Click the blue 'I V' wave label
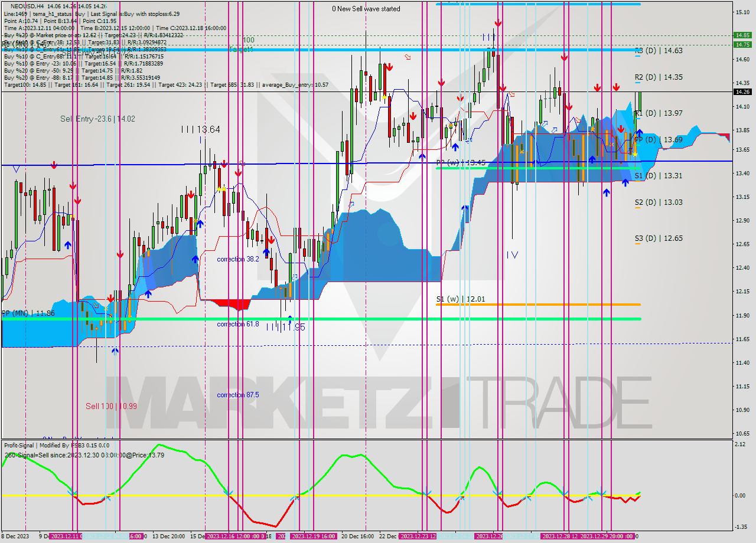756x543 pixels. coord(512,255)
